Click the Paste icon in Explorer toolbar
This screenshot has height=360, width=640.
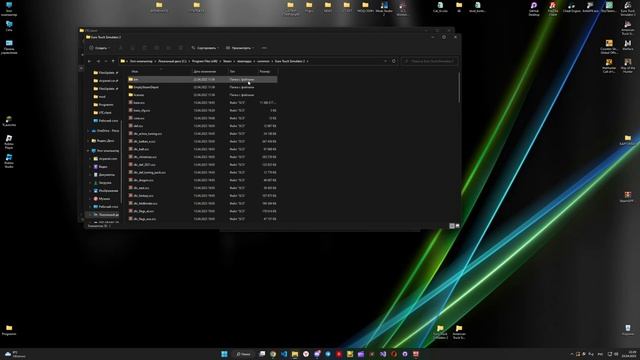coord(144,48)
